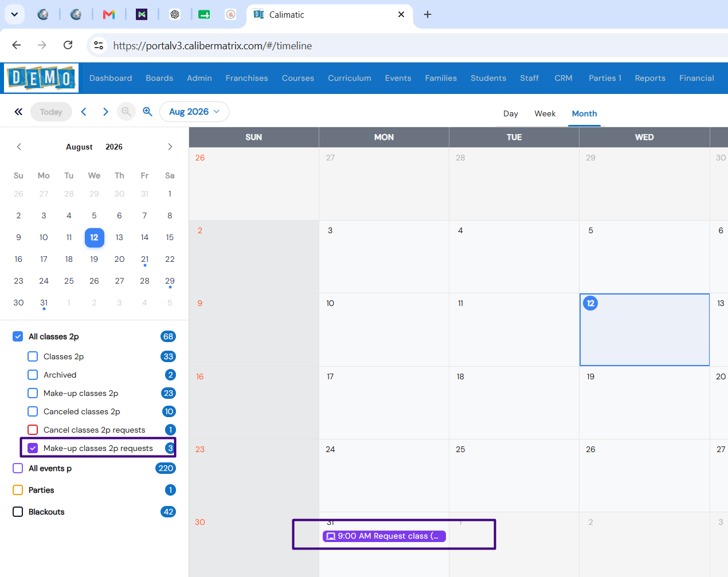Viewport: 728px width, 577px height.
Task: Click the 2026 year label in mini calendar
Action: point(114,147)
